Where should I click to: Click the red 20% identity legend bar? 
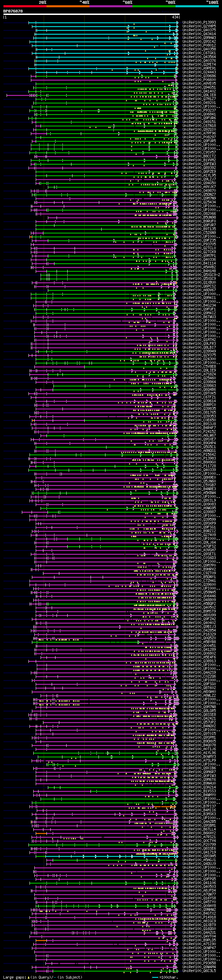tap(25, 6)
